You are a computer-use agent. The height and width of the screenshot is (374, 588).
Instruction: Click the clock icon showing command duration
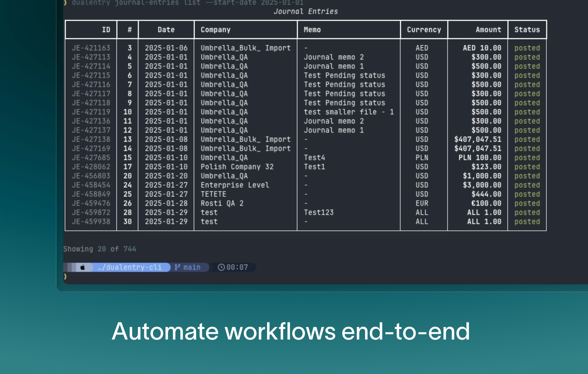click(221, 267)
